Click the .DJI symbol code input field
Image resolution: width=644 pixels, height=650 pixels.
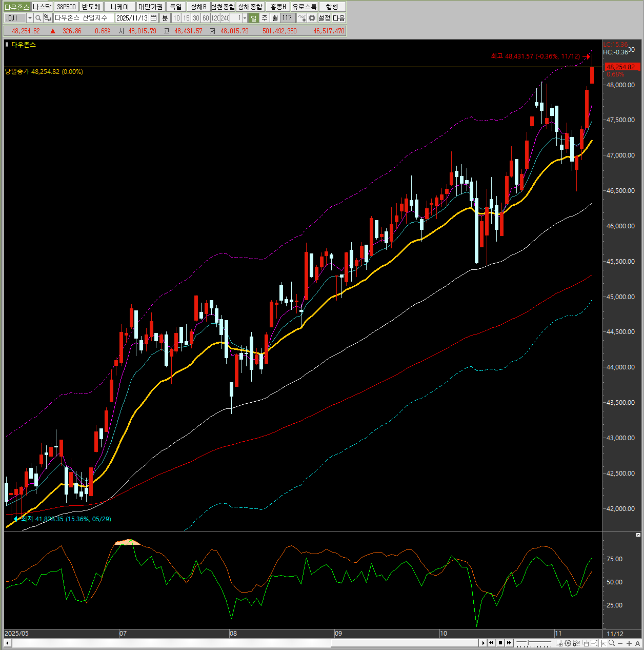pyautogui.click(x=15, y=18)
